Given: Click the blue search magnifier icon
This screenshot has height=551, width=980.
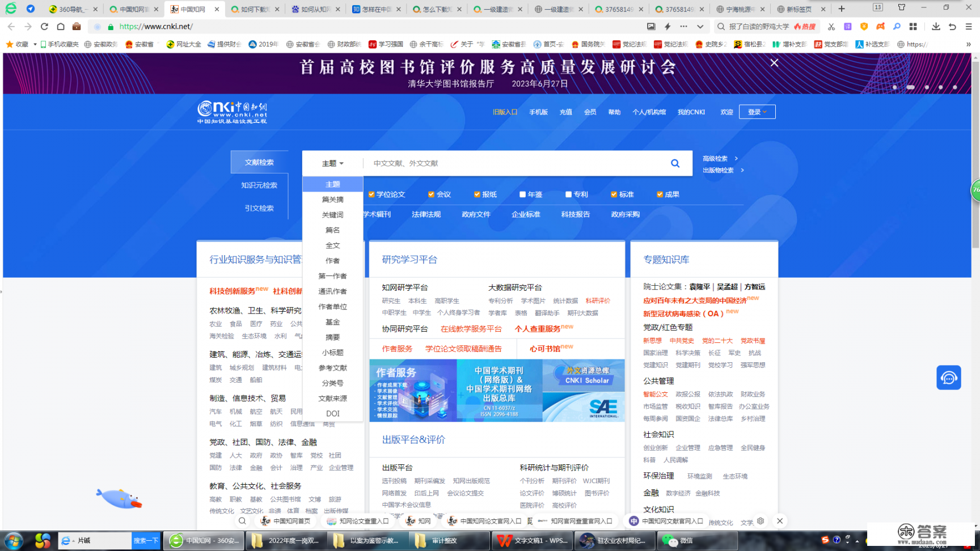Looking at the screenshot, I should click(675, 163).
